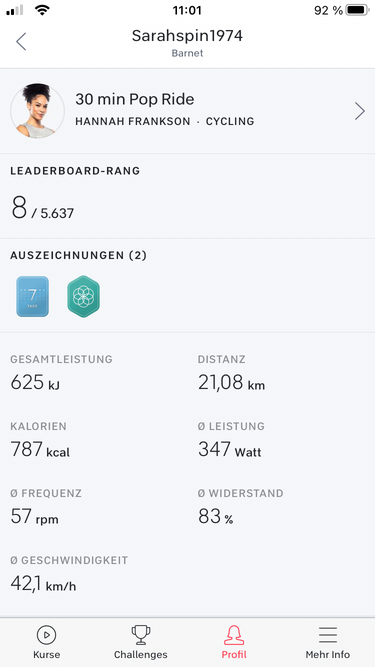This screenshot has width=375, height=667.
Task: Tap the Auszeichnungen (2) heading
Action: tap(79, 255)
